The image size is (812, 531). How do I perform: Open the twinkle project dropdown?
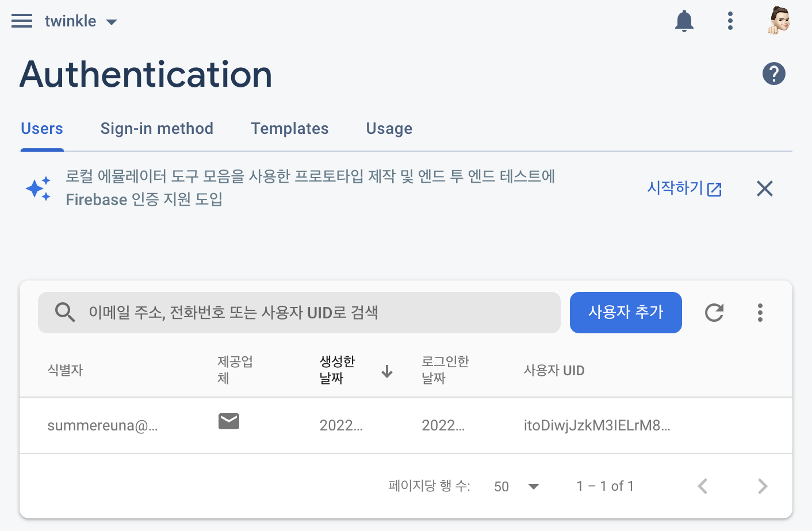tap(81, 21)
